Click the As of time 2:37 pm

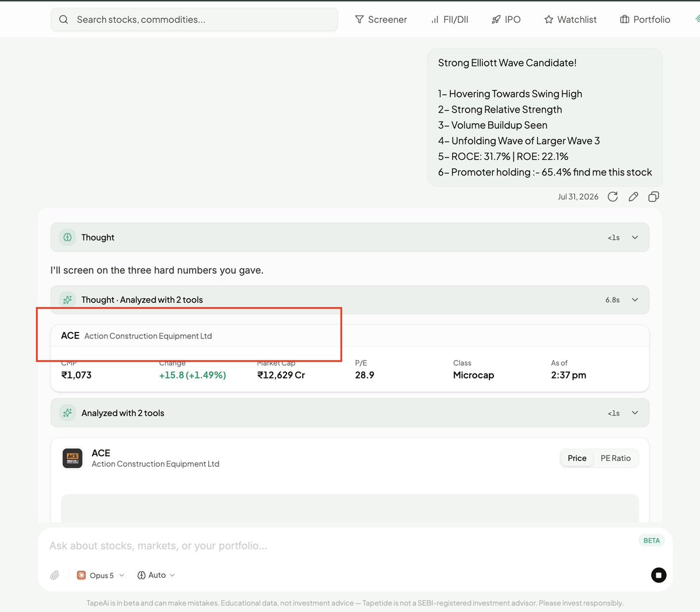[569, 375]
